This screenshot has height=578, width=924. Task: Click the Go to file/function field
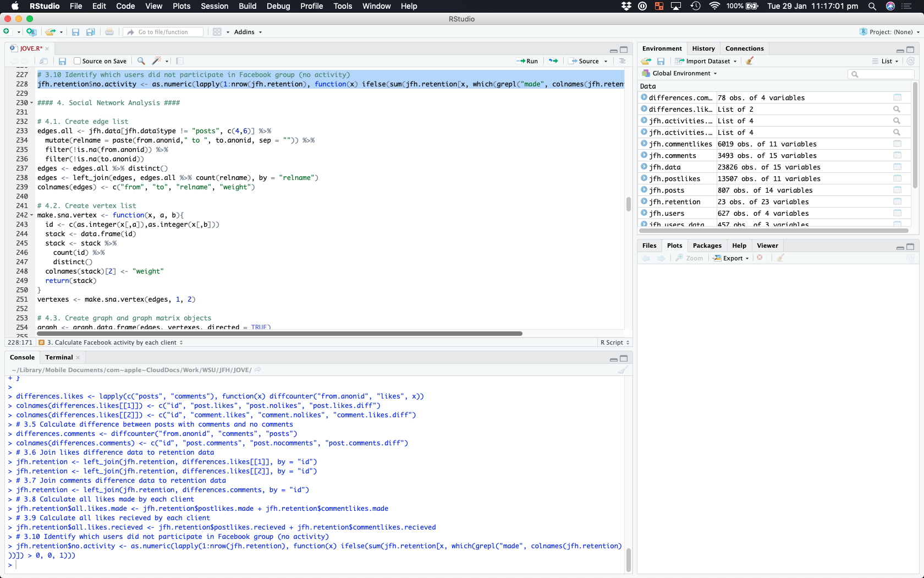pyautogui.click(x=163, y=32)
